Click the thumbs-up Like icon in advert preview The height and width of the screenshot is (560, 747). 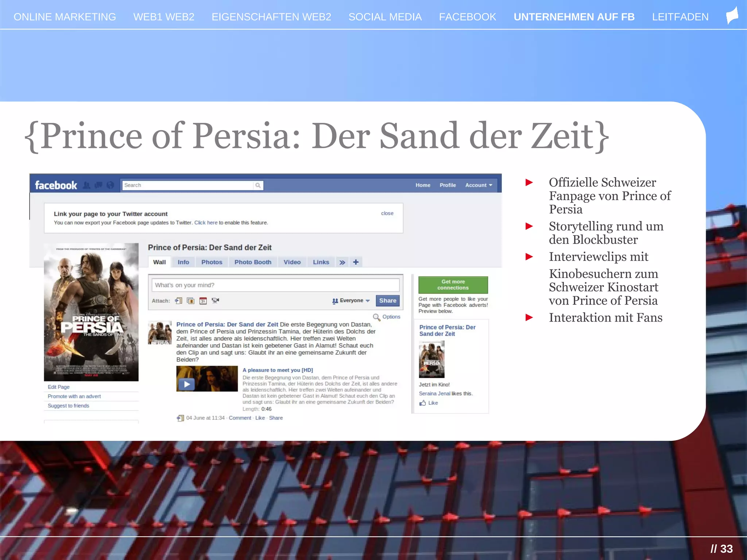pyautogui.click(x=422, y=403)
